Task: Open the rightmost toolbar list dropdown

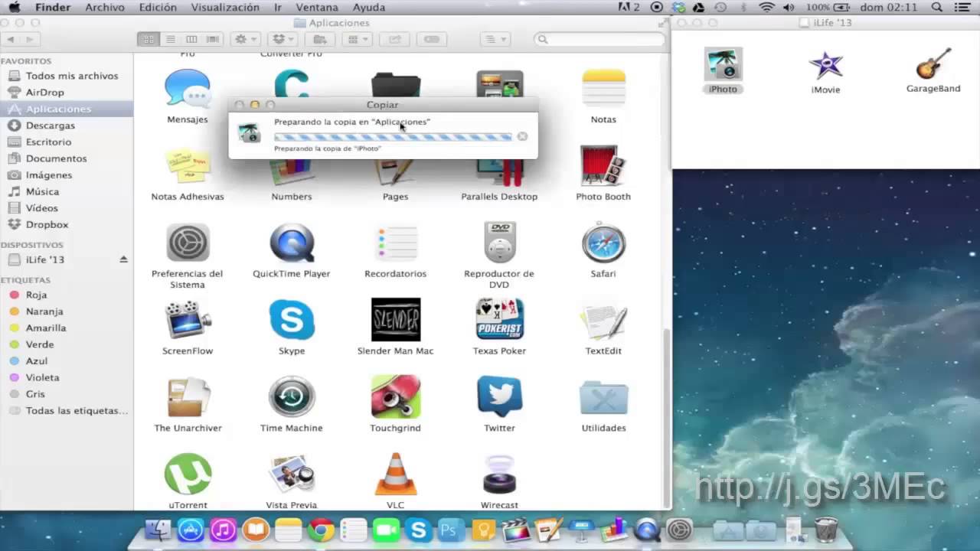Action: coord(495,39)
